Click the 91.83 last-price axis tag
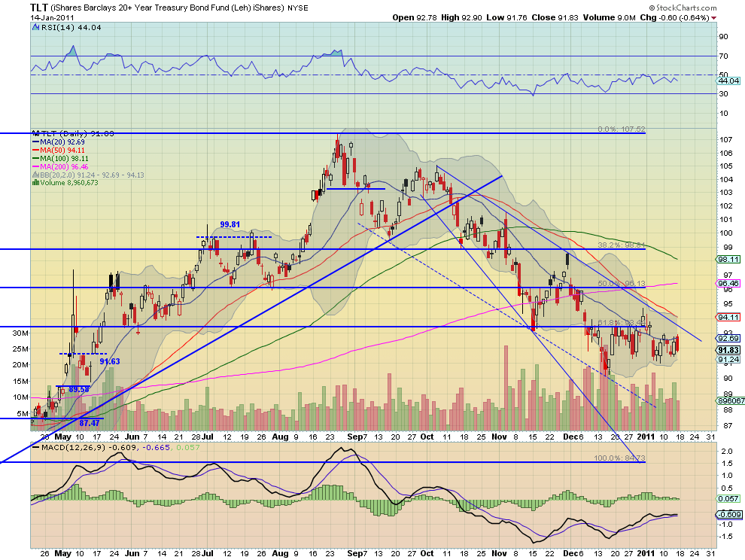This screenshot has height=560, width=745. coord(728,350)
